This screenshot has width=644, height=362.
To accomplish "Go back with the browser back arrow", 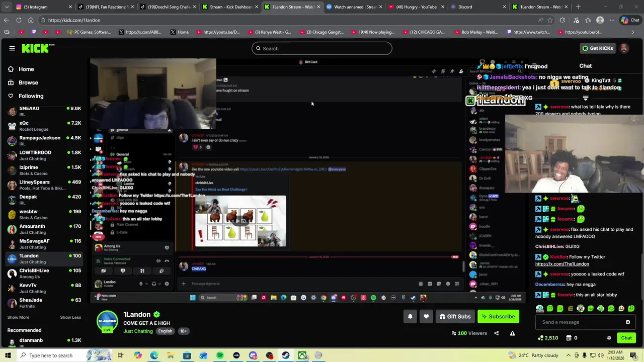I will coord(7,20).
